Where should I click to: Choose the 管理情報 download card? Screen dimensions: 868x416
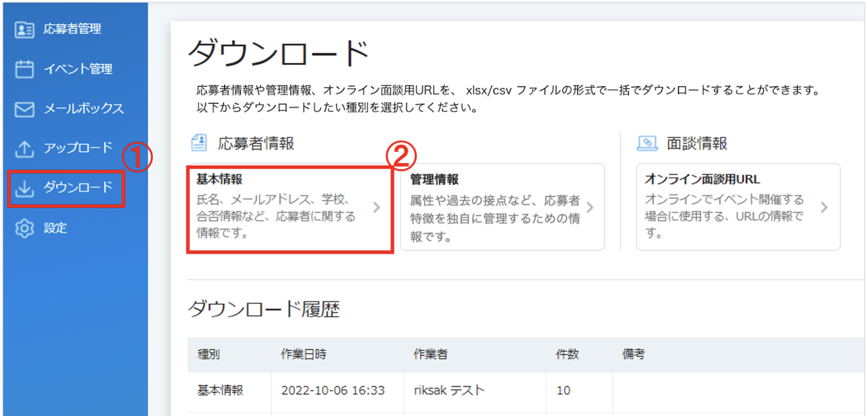[x=503, y=207]
